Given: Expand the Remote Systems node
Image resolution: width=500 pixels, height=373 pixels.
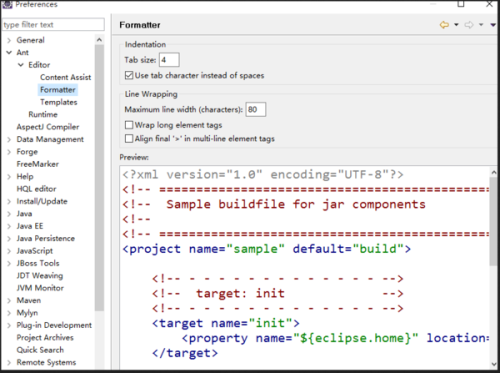Looking at the screenshot, I should click(9, 363).
